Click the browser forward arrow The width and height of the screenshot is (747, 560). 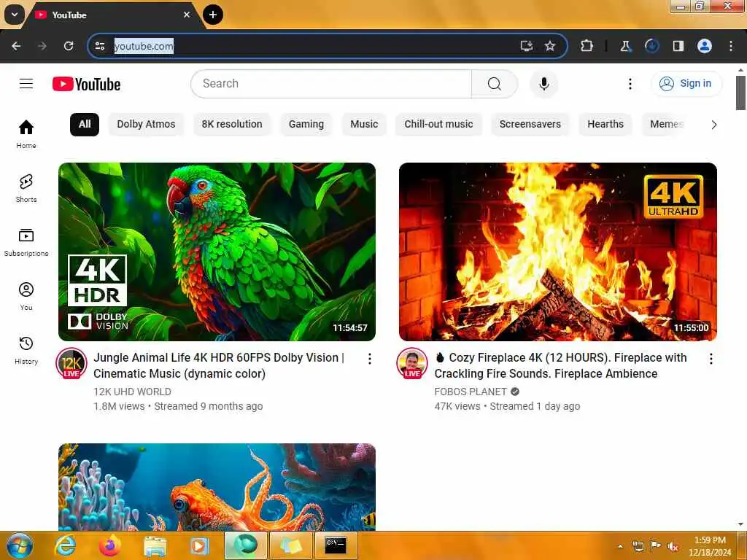click(x=42, y=46)
